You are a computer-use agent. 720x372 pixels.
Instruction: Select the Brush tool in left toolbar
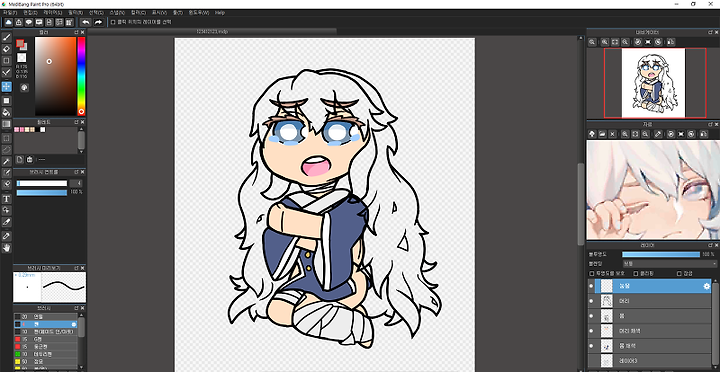(x=6, y=37)
